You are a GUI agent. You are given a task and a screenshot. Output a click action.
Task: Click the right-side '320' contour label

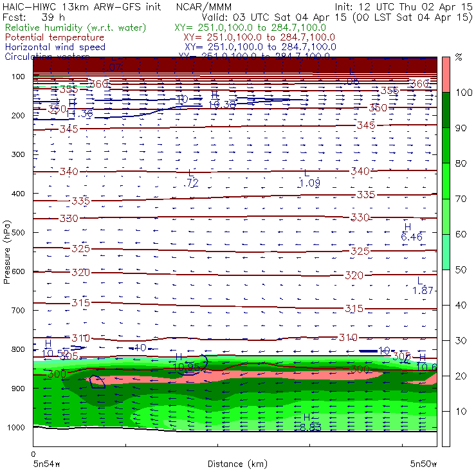coord(354,275)
